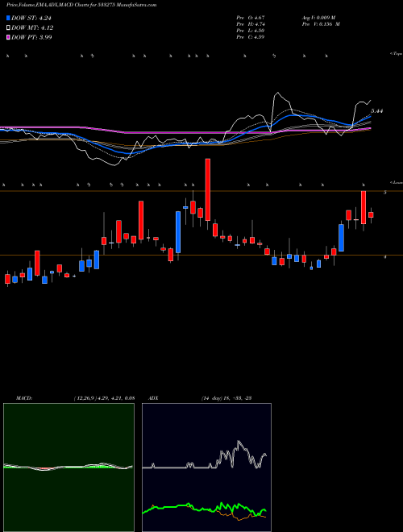Select the 'DOW ST: 4.24' legend label

coord(31,18)
